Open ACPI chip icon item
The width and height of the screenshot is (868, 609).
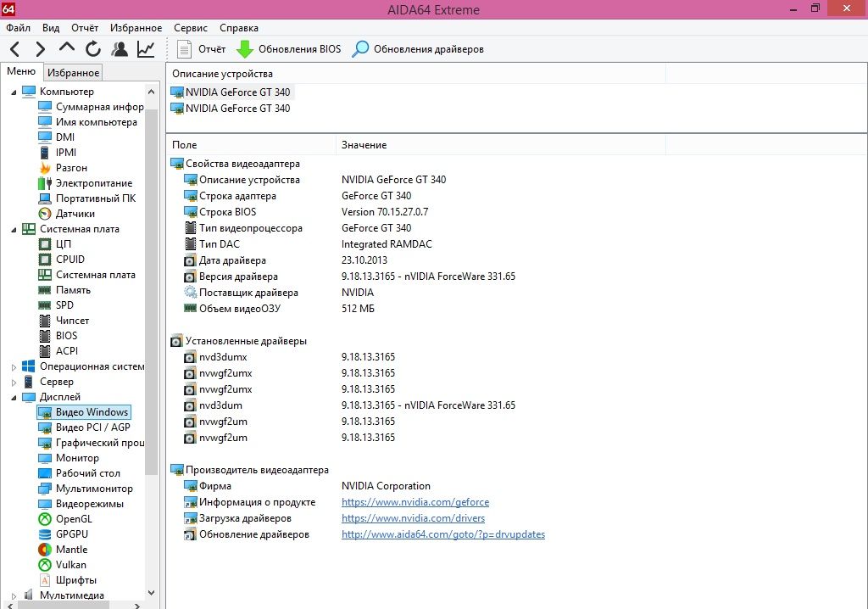pos(45,351)
